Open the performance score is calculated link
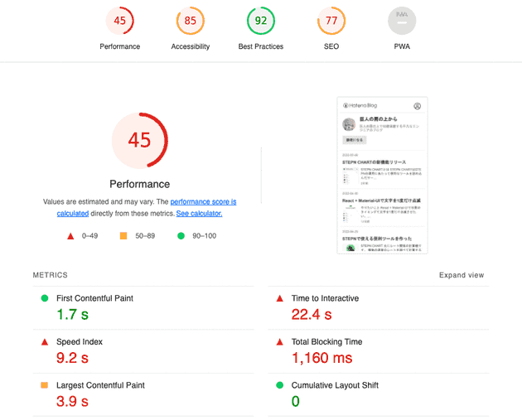Viewport: 522px width, 420px height. click(x=203, y=201)
